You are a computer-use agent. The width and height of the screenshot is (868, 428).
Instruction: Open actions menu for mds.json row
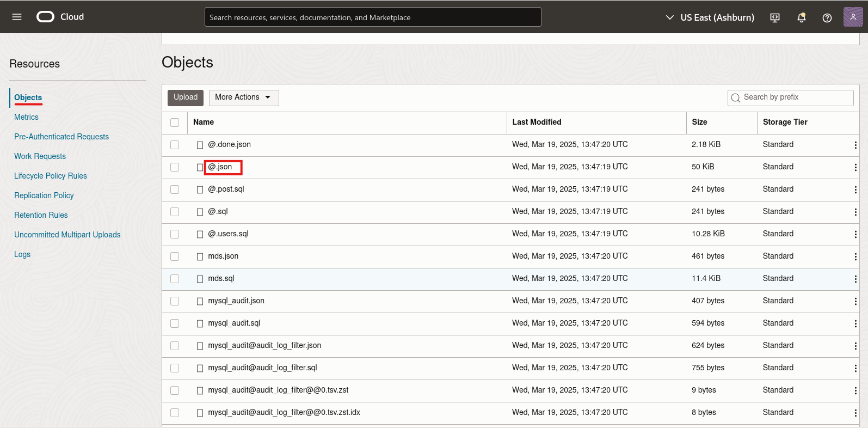855,256
